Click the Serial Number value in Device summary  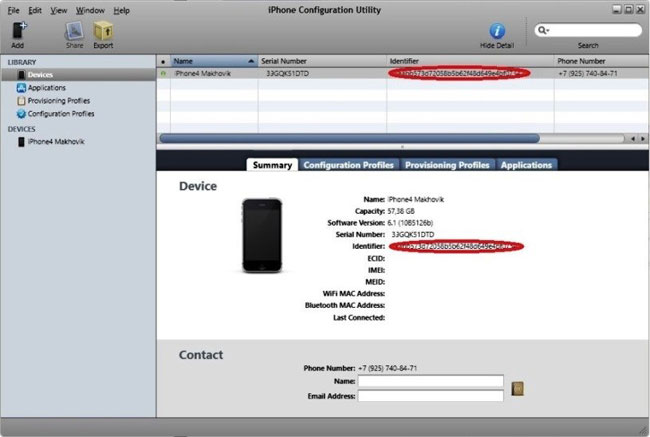(x=413, y=234)
